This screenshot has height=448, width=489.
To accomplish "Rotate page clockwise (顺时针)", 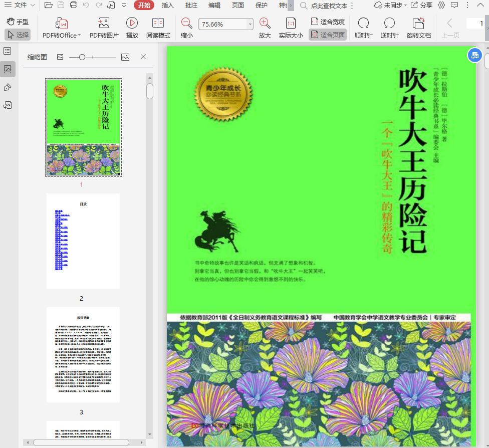I will (x=363, y=23).
